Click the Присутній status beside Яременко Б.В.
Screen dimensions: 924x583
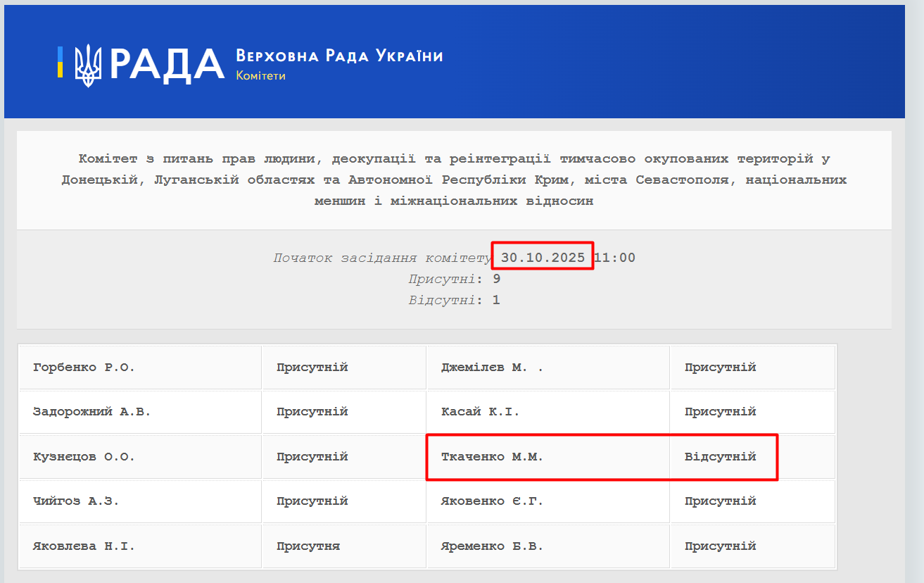coord(721,546)
